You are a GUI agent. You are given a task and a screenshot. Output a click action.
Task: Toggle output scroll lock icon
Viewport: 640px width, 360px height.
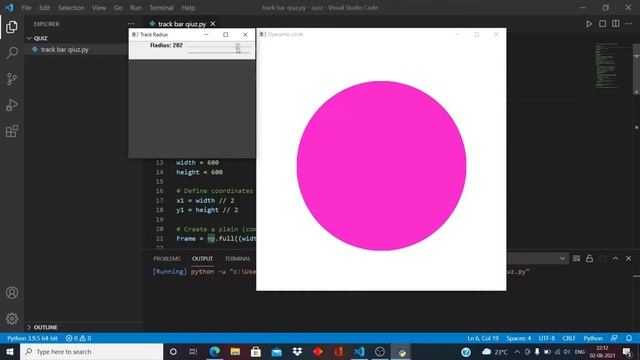589,258
